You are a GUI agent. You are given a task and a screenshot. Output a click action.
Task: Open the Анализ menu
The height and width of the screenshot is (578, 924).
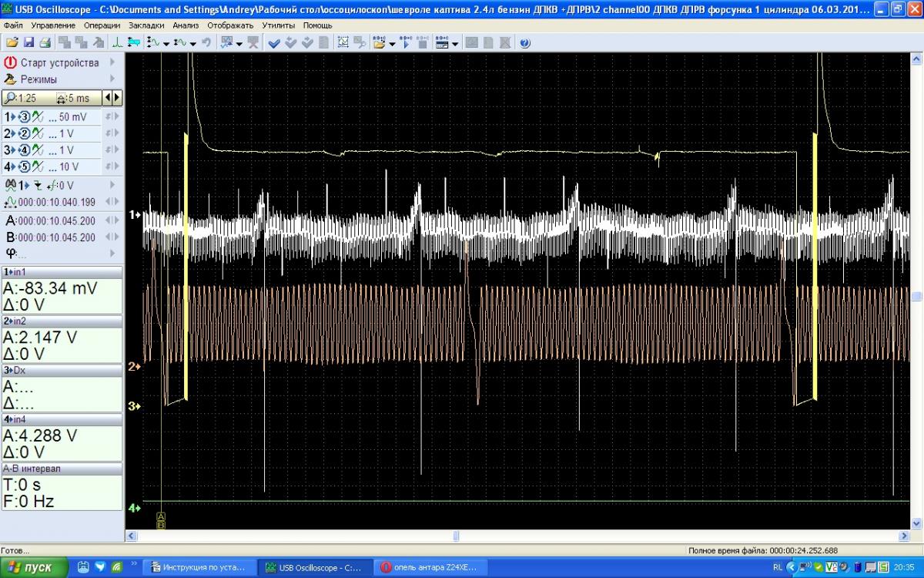point(186,25)
